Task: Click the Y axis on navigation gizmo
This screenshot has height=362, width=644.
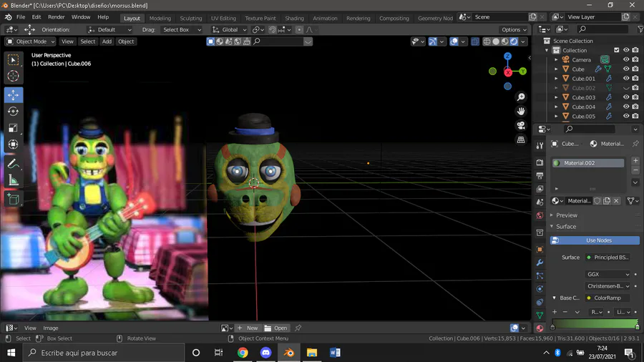Action: (522, 71)
